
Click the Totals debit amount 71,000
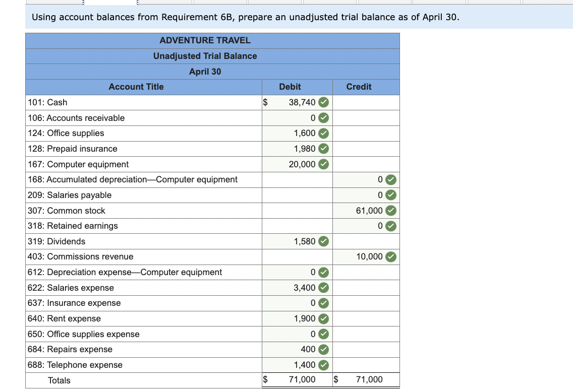303,380
